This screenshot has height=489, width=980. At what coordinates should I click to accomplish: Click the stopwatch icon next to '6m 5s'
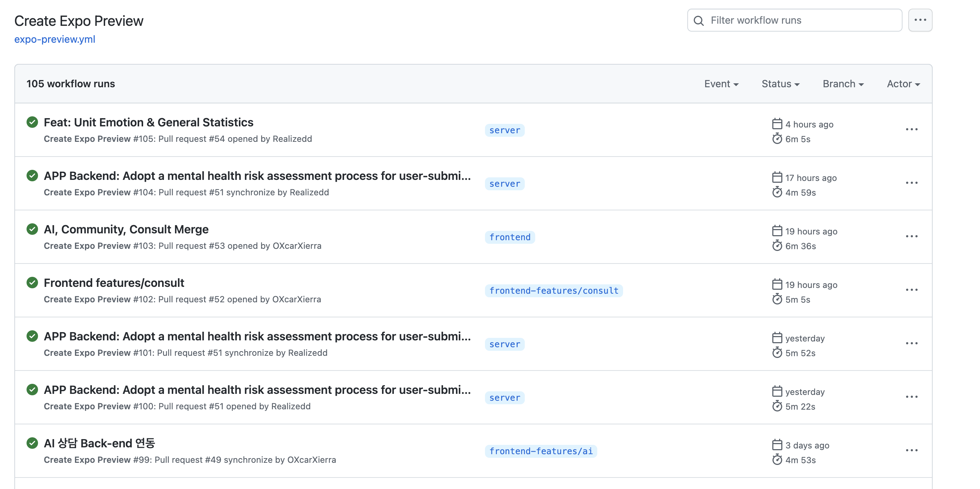pos(777,139)
